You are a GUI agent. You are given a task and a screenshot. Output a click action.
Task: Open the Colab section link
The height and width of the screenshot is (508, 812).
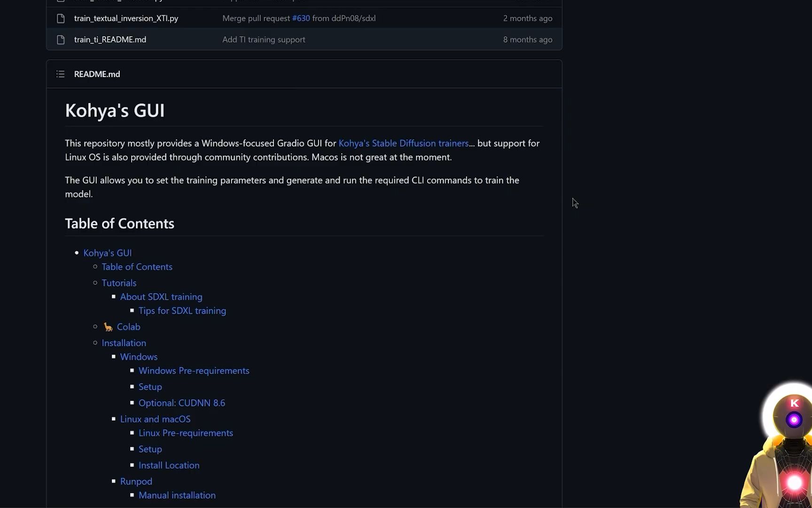128,326
